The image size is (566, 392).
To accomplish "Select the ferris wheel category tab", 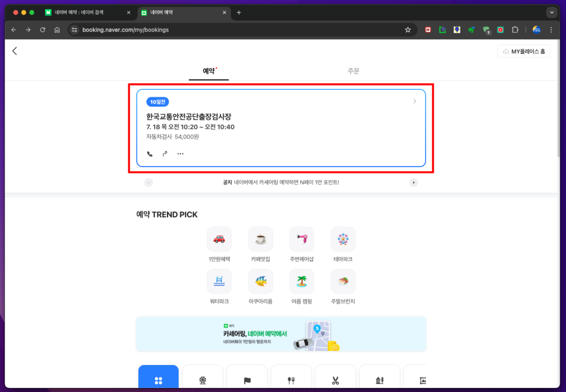I will (203, 377).
